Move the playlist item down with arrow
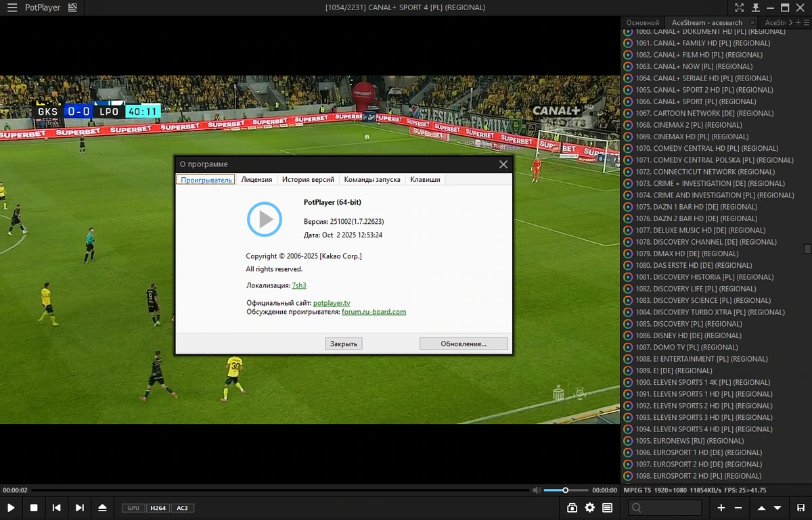The image size is (812, 520). pos(777,508)
